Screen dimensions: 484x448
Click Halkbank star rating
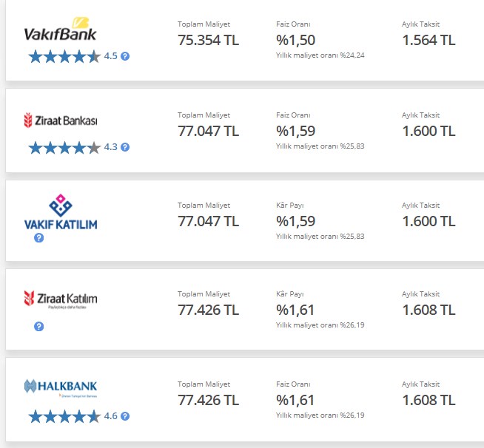[64, 416]
